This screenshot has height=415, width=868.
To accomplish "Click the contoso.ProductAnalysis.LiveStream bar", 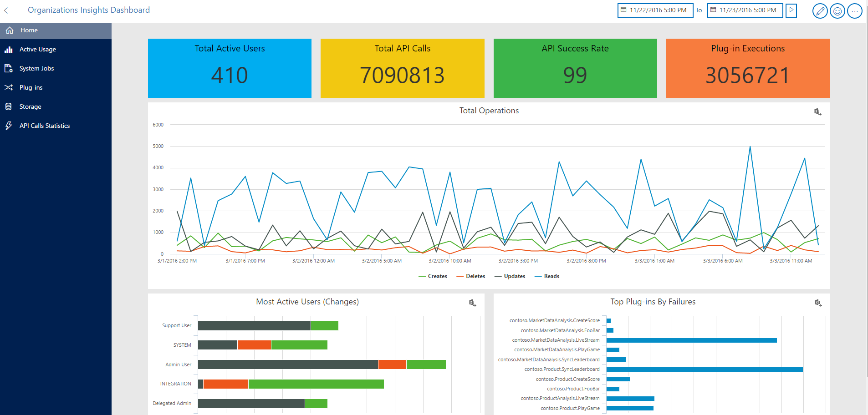I will 630,399.
